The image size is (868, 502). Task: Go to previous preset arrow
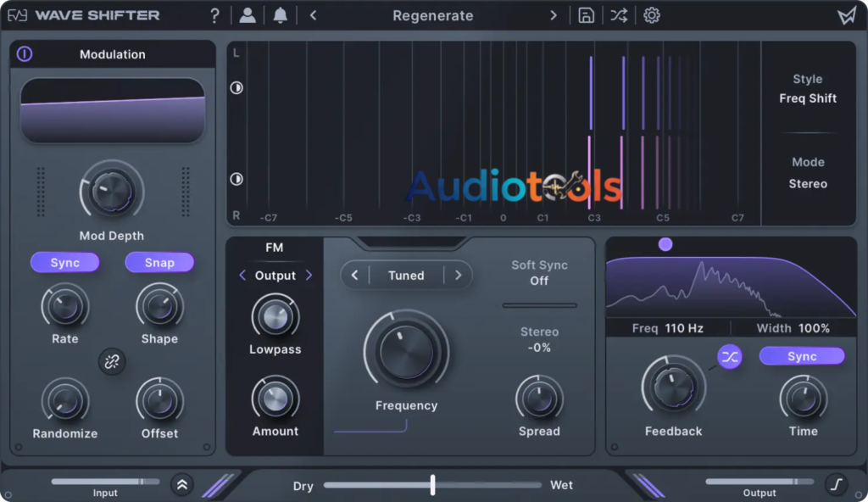(x=314, y=15)
